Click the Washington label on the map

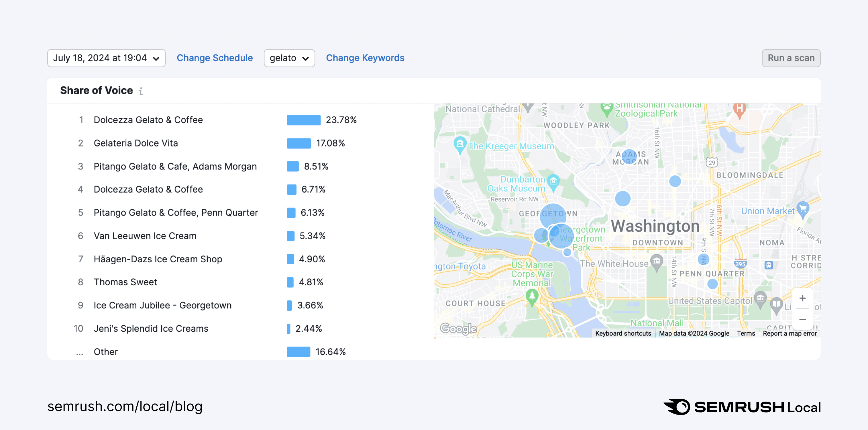655,226
